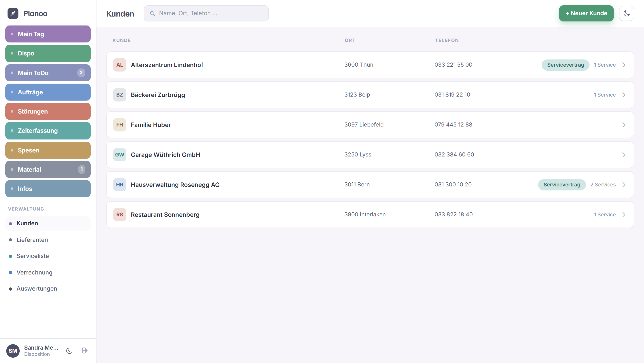Open Verrechnung under Verwaltung
Viewport: 644px width, 363px height.
(48, 272)
